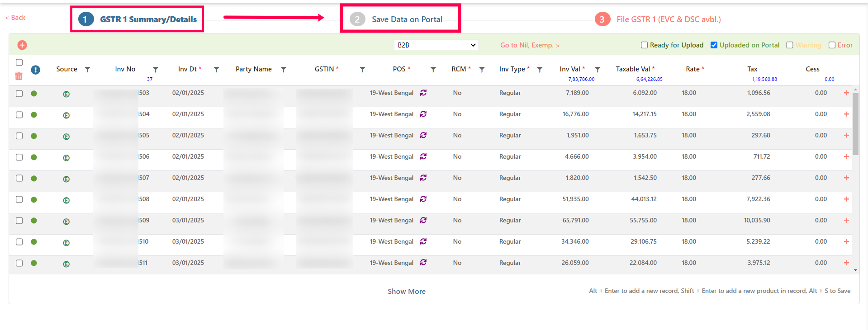Screen dimensions: 868x330
Task: Untick the Uploaded on Portal checkbox
Action: pos(714,45)
